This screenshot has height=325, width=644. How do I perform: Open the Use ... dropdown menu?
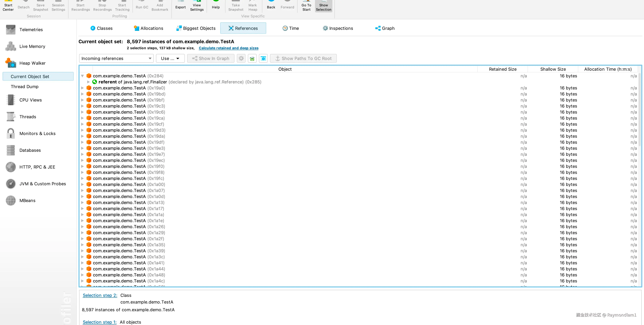pos(170,58)
